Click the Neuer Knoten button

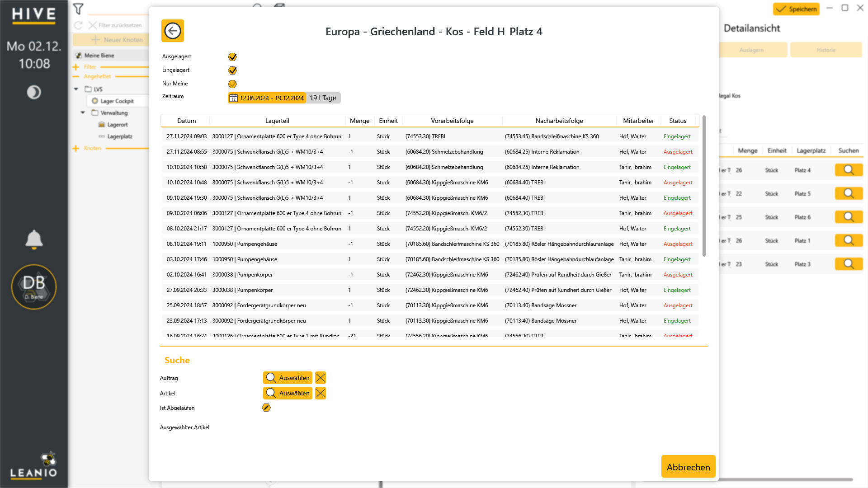click(x=111, y=40)
